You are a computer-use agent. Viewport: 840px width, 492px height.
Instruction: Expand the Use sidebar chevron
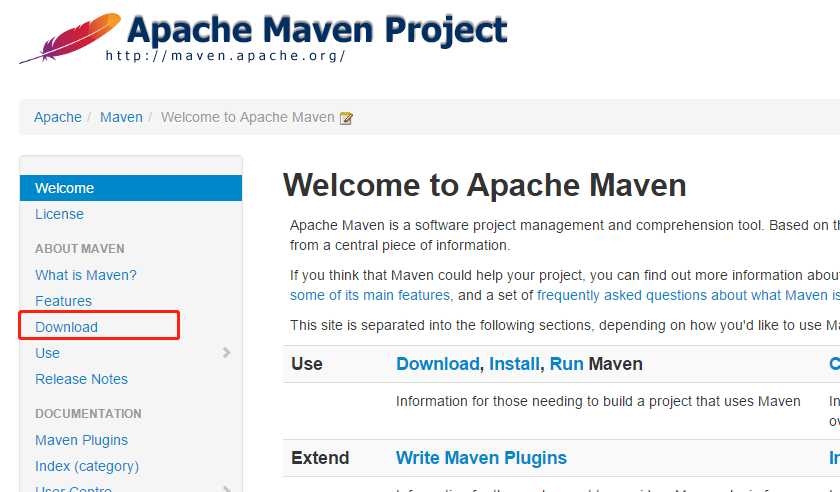coord(226,353)
